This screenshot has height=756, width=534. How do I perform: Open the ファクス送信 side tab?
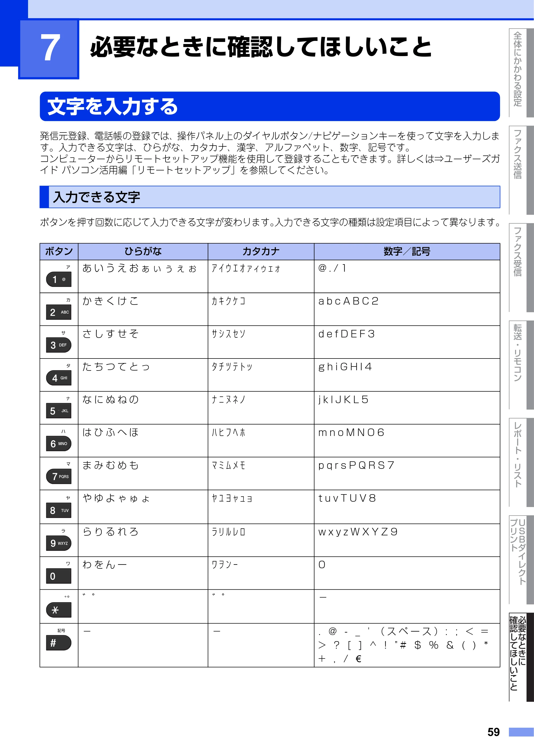521,170
